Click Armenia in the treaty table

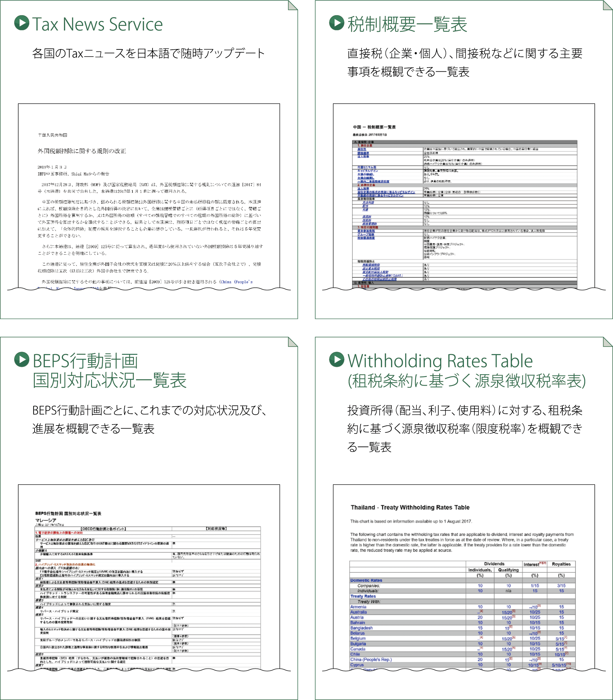pos(358,607)
